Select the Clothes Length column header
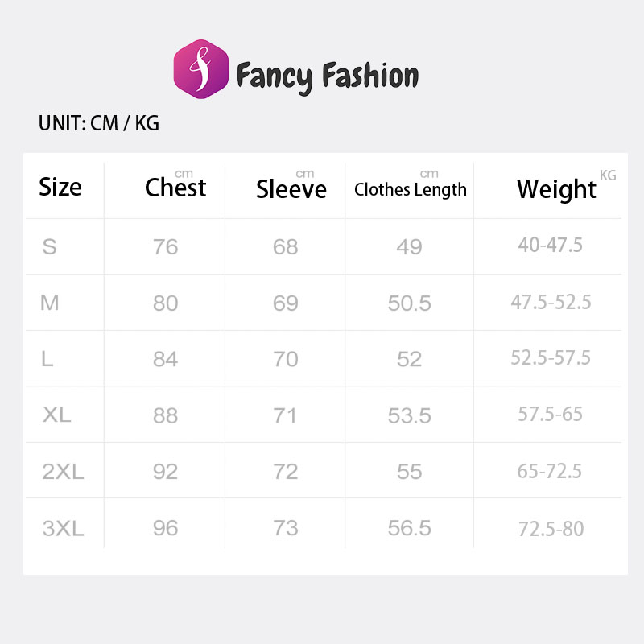 [411, 190]
